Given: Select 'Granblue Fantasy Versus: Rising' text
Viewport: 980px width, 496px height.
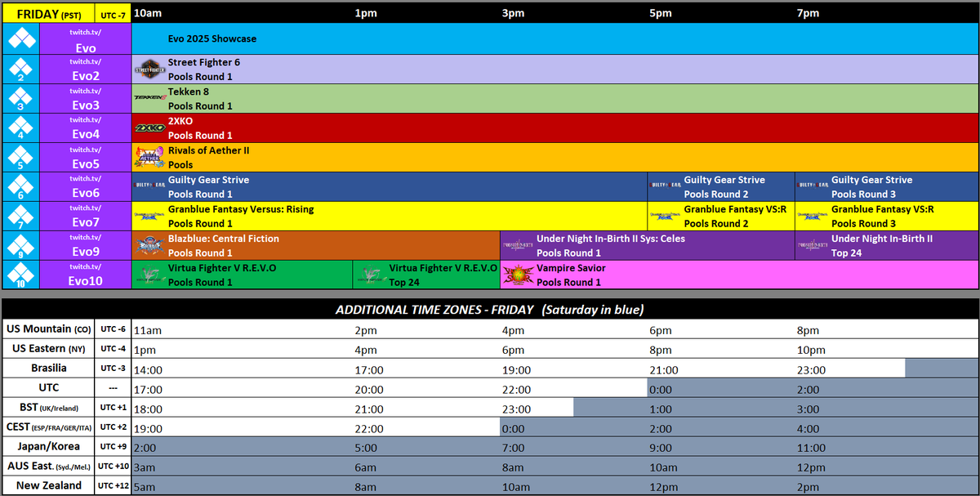Looking at the screenshot, I should pos(241,210).
